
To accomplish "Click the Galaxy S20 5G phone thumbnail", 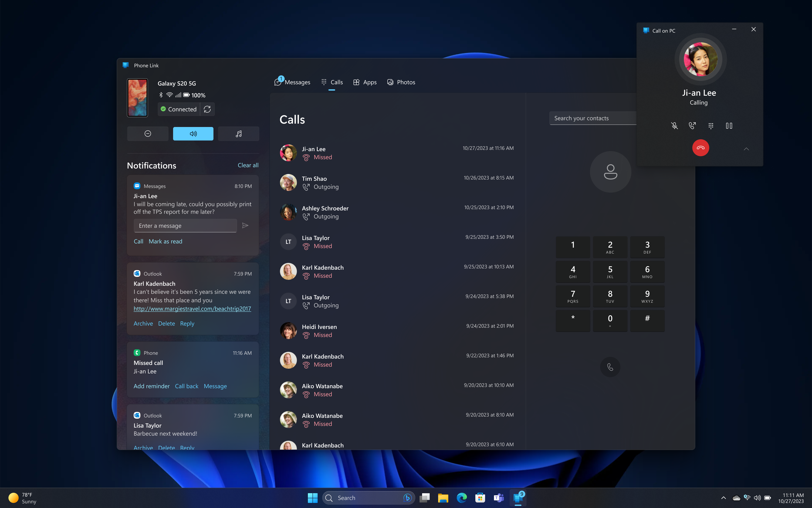I will click(137, 98).
